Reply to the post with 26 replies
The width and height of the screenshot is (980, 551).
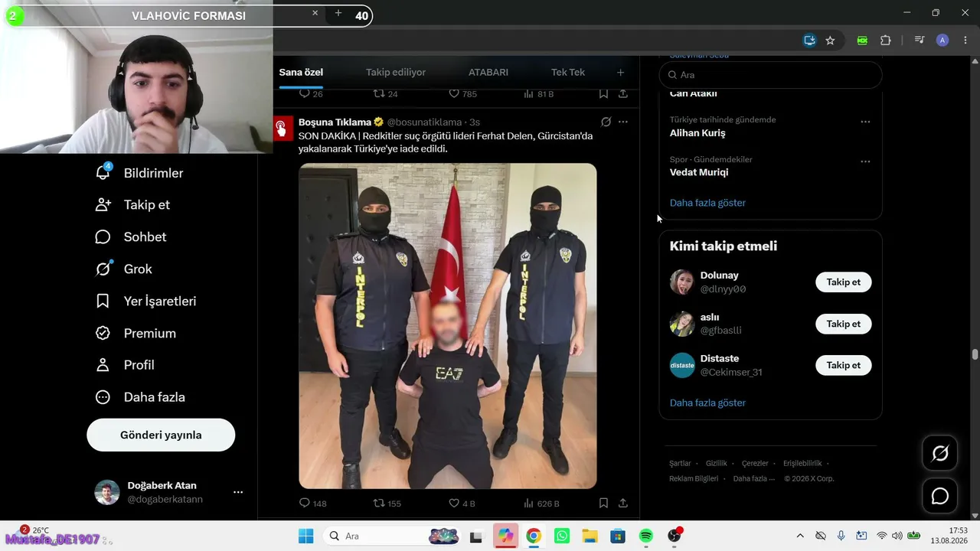click(x=311, y=94)
